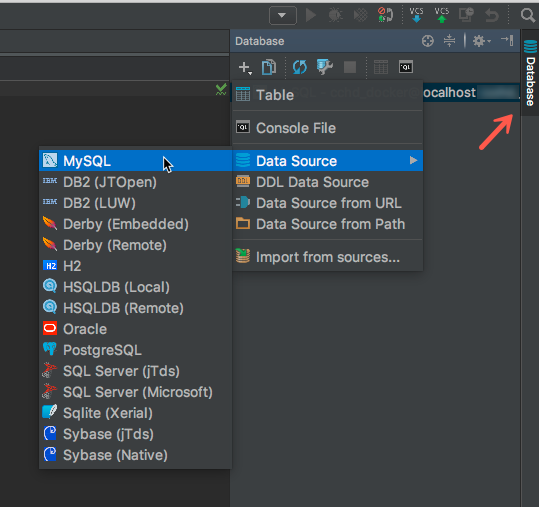Image resolution: width=539 pixels, height=507 pixels.
Task: Click the blue Synchronize refresh icon
Action: [299, 67]
